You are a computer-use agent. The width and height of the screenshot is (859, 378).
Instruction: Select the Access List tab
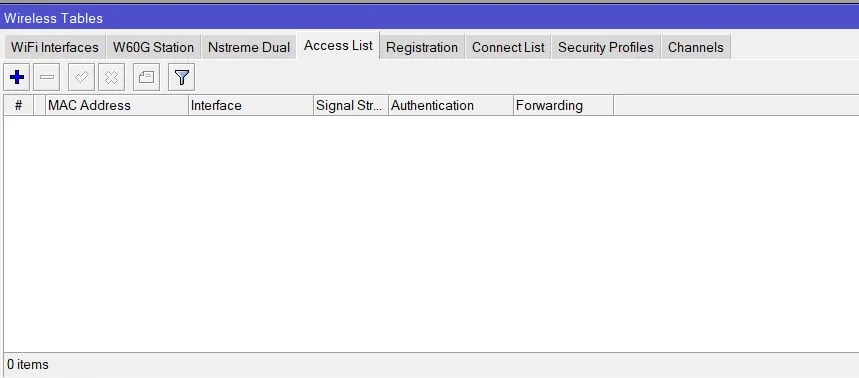tap(338, 46)
